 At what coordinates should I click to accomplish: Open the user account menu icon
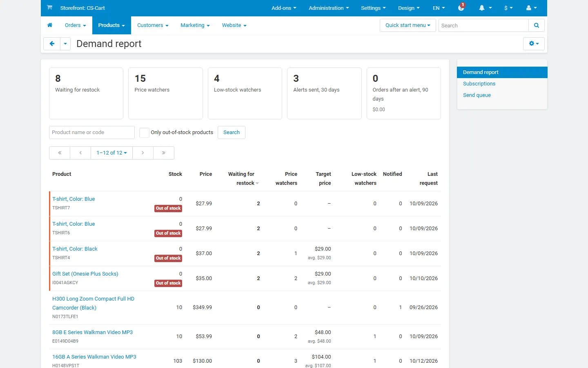coord(532,8)
